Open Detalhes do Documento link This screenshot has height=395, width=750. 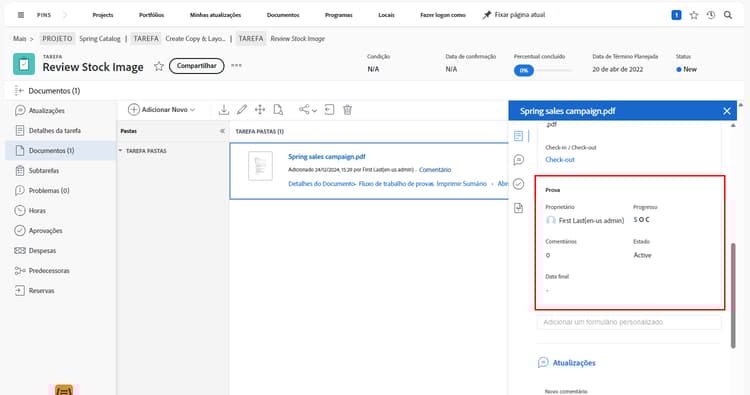tap(321, 184)
